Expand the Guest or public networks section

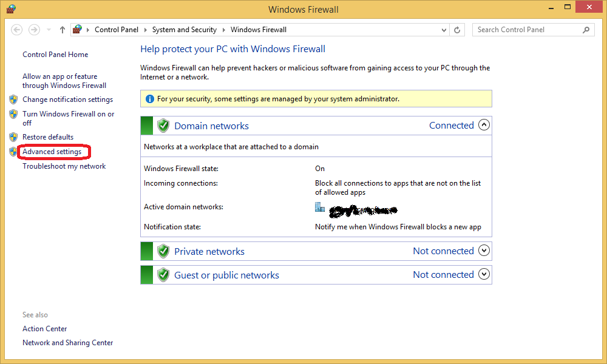click(x=484, y=274)
